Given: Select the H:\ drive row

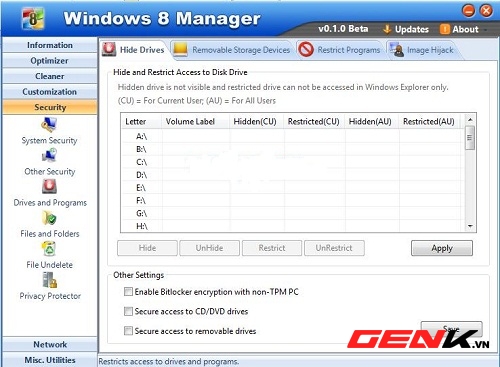Looking at the screenshot, I should (293, 226).
